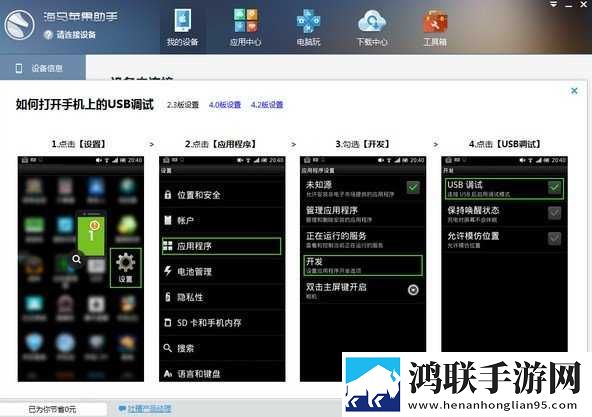Viewport: 592px width, 417px height.
Task: Switch to 4.2版设置 instructions
Action: pyautogui.click(x=267, y=105)
